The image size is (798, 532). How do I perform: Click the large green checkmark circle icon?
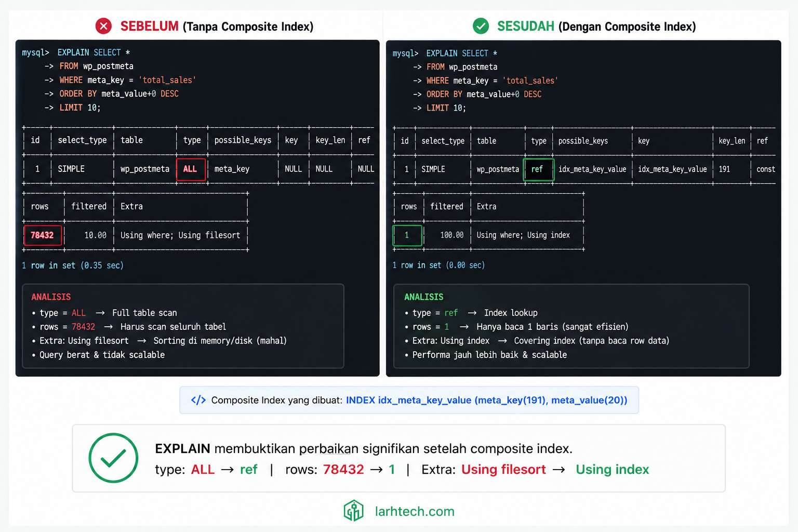113,458
